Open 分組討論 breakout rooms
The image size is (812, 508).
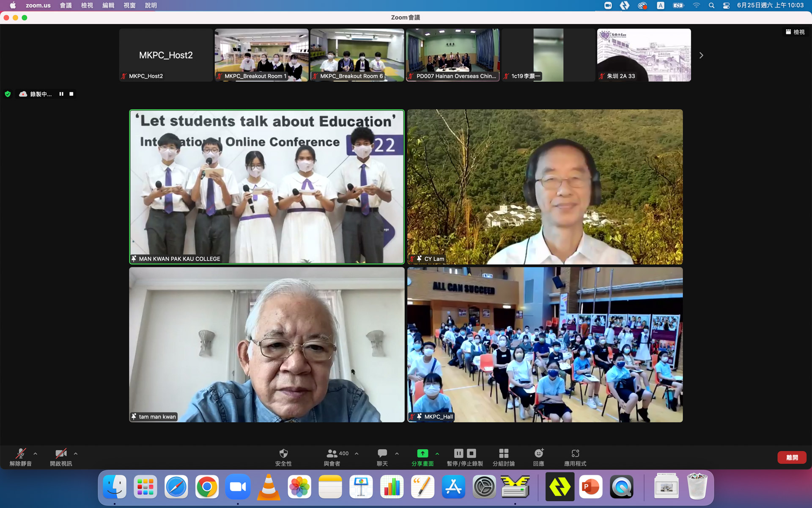[x=504, y=457]
